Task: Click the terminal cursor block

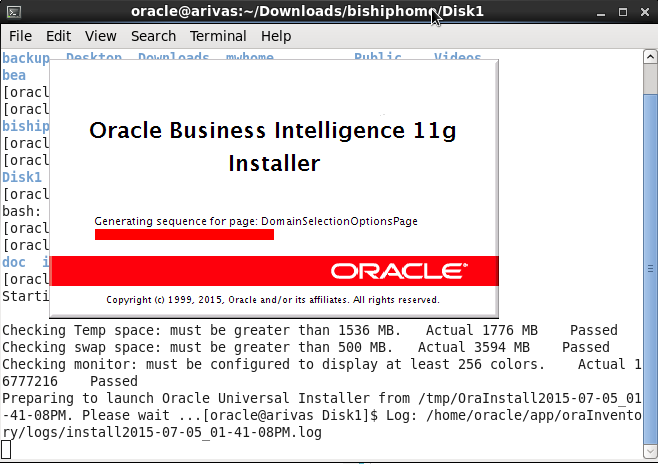Action: [6, 449]
